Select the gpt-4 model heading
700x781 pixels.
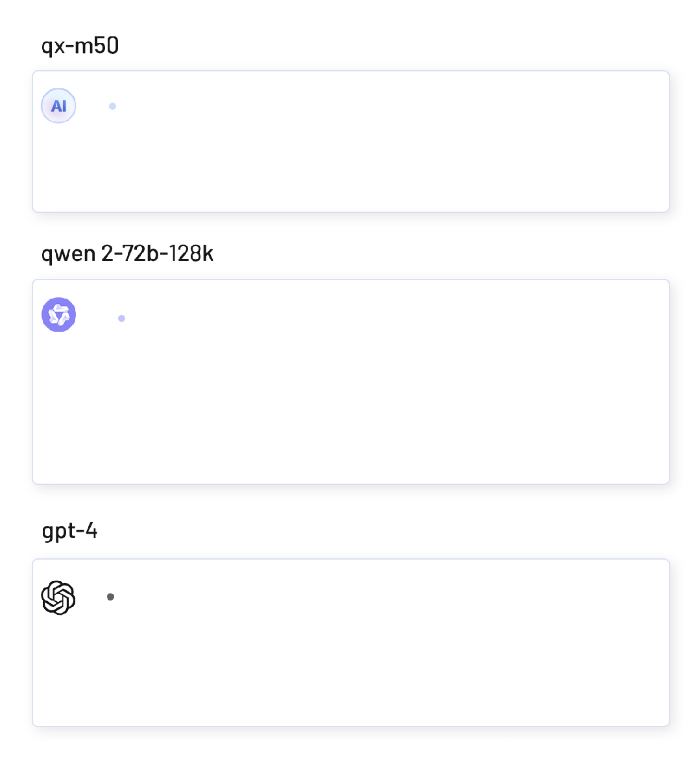[69, 531]
